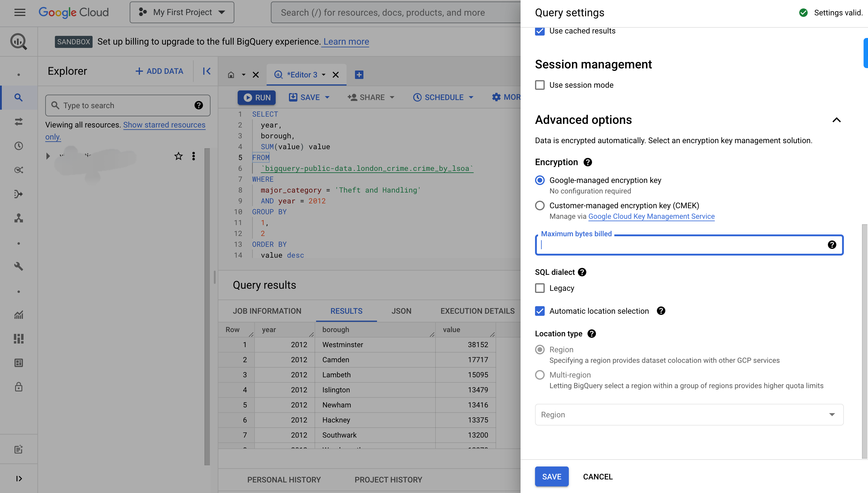Click SAVE button in Query settings

[x=552, y=477]
